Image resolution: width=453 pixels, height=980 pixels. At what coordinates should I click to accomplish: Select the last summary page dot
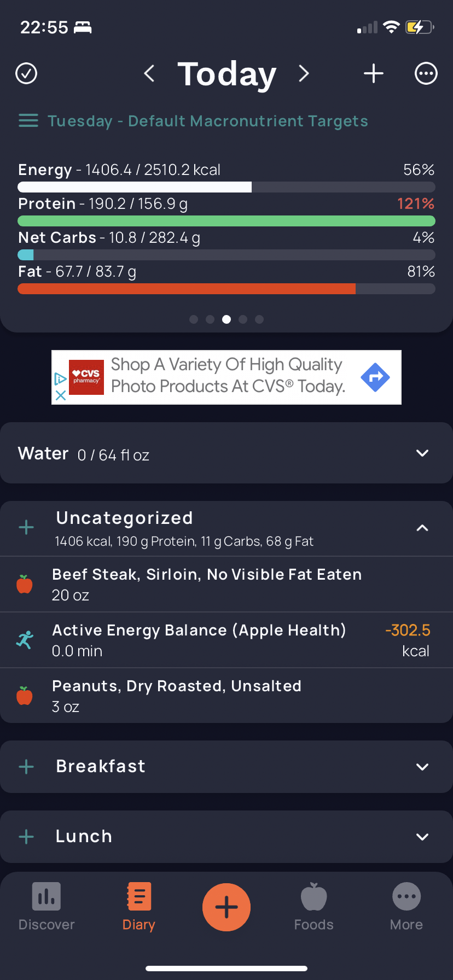259,319
